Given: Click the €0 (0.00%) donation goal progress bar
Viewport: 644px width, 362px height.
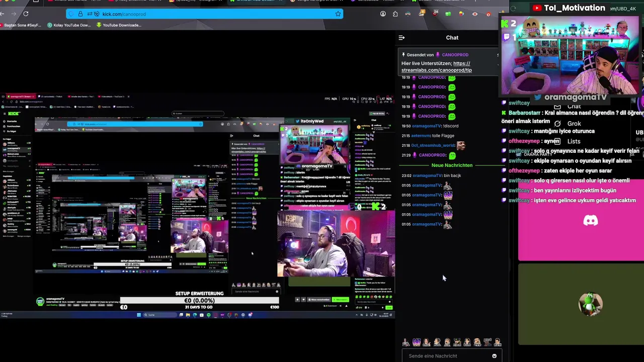Looking at the screenshot, I should [199, 301].
